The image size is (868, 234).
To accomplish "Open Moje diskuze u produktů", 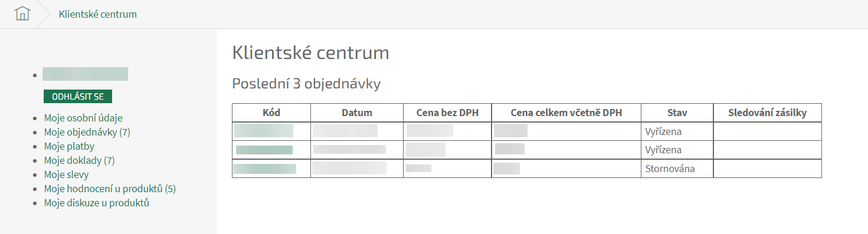I will click(x=97, y=203).
